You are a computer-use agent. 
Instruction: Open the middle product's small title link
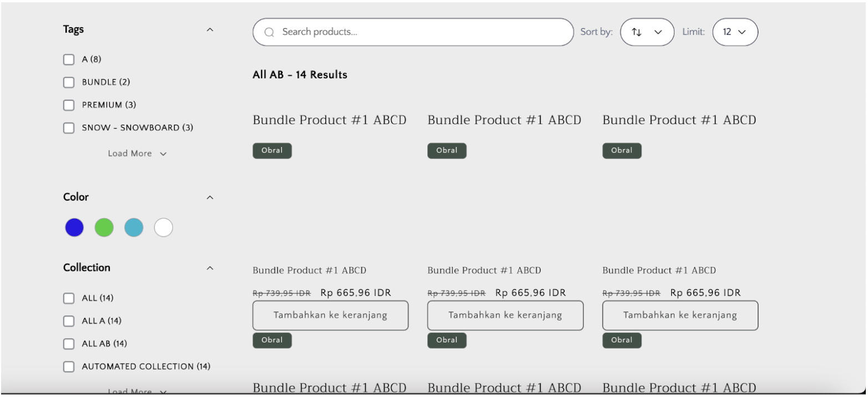(484, 271)
